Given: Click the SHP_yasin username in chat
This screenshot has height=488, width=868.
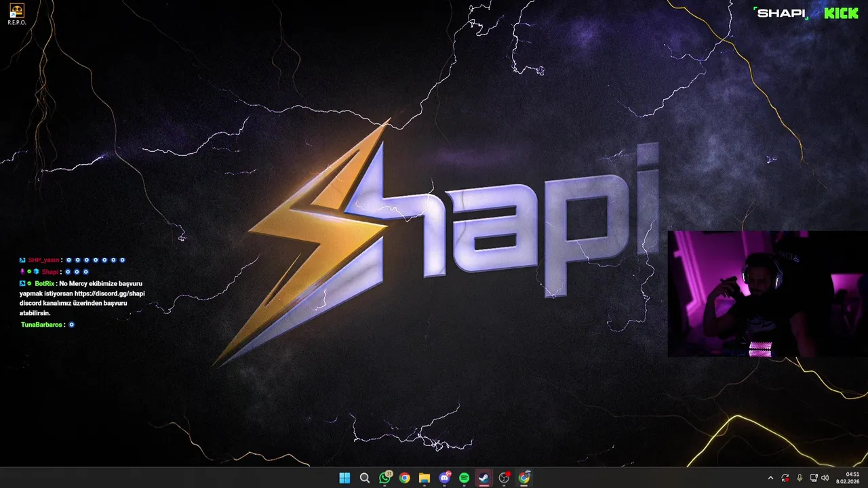Looking at the screenshot, I should (x=44, y=260).
